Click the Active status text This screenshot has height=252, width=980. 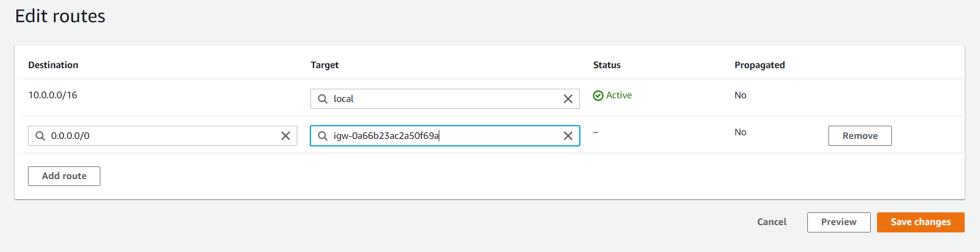619,95
